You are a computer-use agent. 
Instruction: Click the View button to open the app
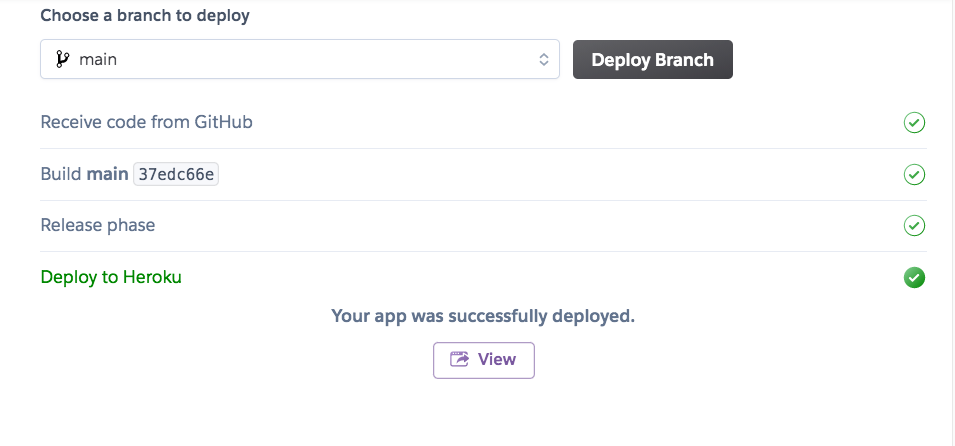click(x=484, y=360)
